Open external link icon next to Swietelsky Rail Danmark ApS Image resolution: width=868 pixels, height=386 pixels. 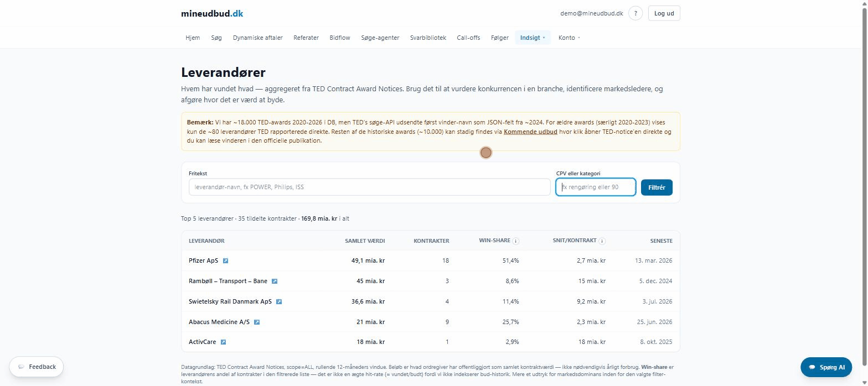tap(279, 301)
